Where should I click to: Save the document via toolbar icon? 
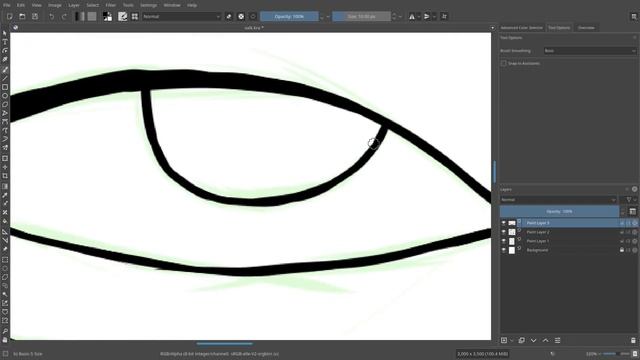point(35,16)
